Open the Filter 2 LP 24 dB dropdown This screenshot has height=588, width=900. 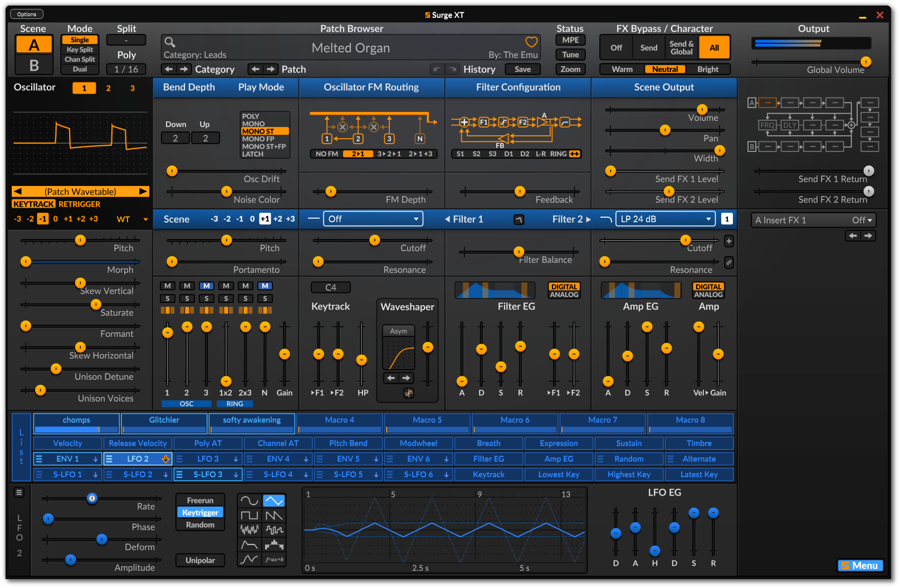click(x=666, y=219)
